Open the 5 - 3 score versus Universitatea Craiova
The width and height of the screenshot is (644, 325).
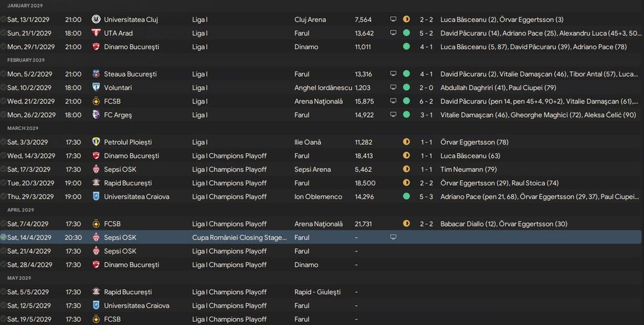[x=426, y=196]
